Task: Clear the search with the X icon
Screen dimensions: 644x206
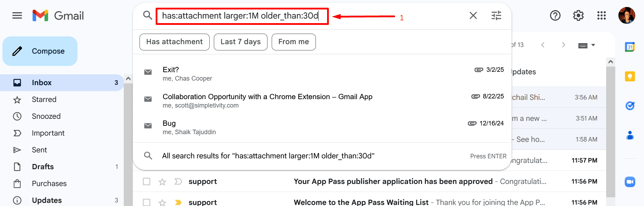Action: (x=473, y=15)
